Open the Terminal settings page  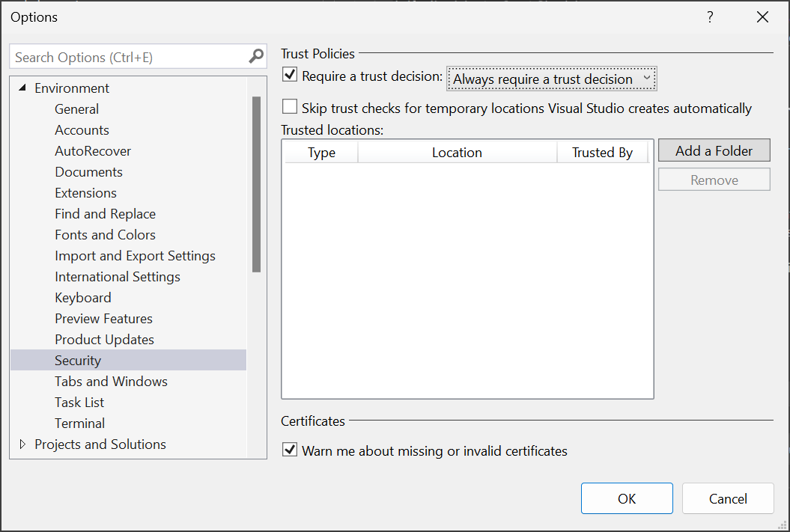(x=79, y=423)
